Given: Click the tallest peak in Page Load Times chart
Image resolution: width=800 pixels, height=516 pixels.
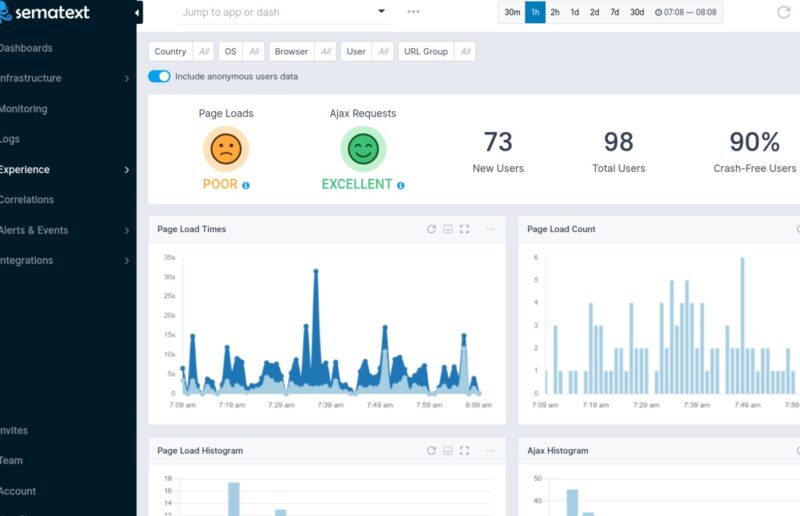Looking at the screenshot, I should [x=316, y=271].
